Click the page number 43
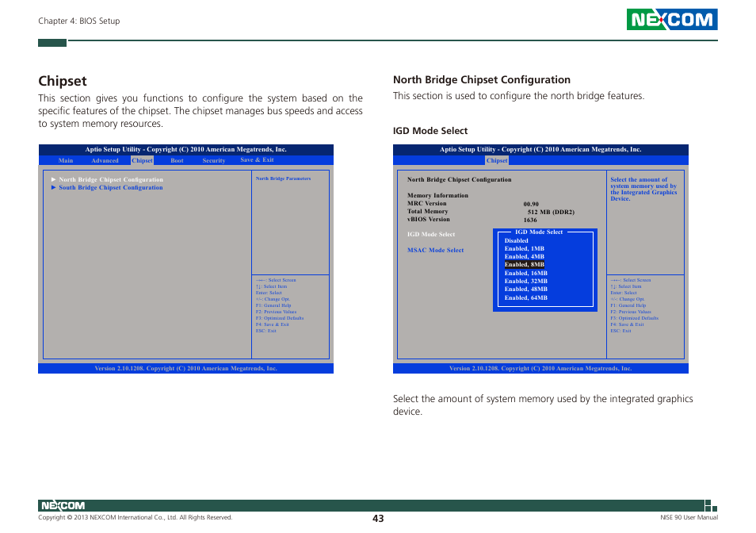This screenshot has width=756, height=533. [x=378, y=519]
